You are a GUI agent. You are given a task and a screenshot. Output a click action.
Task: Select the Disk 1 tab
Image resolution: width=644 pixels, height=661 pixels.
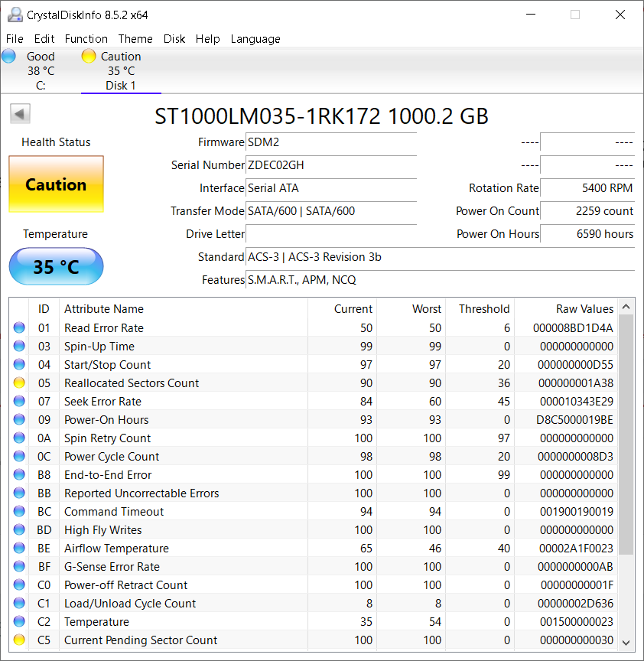121,71
